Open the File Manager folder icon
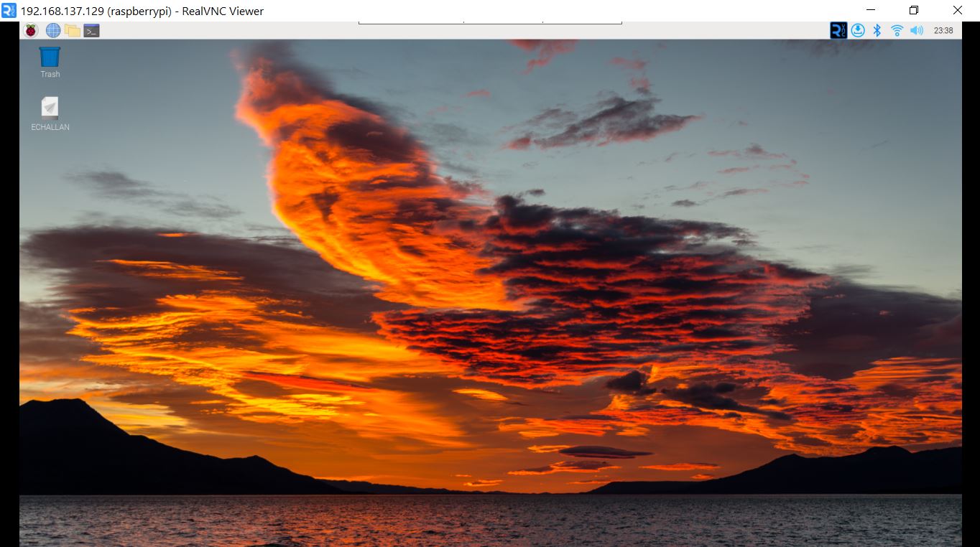Image resolution: width=980 pixels, height=547 pixels. (x=72, y=30)
